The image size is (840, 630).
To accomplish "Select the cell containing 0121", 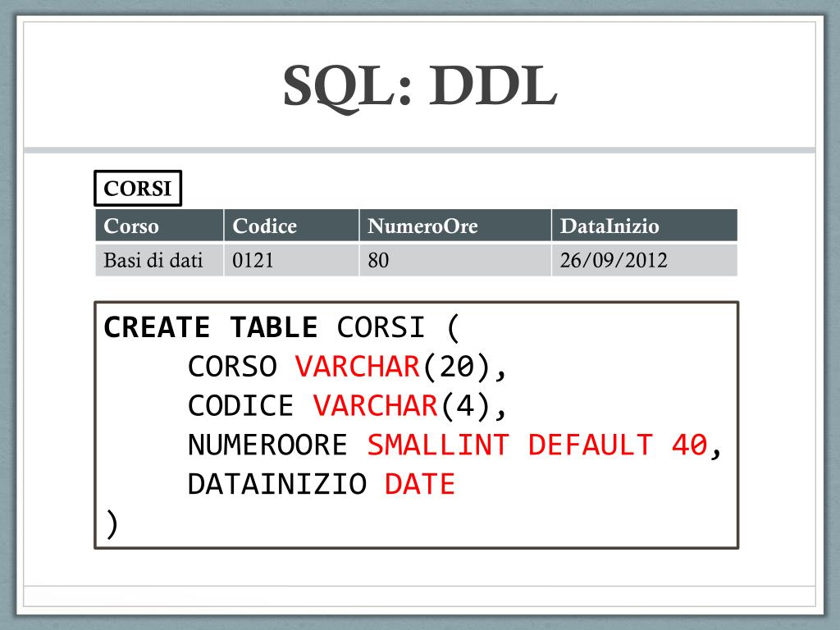I will 291,260.
